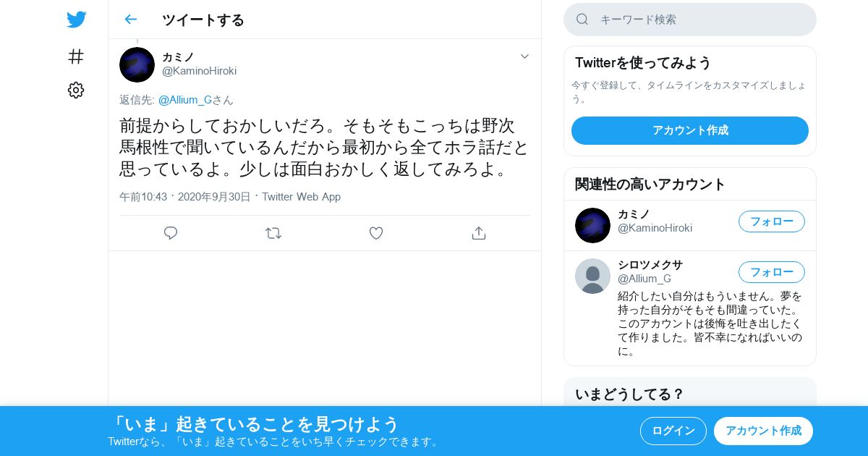
Task: Open カミノ's avatar in the tweet header
Action: point(137,64)
